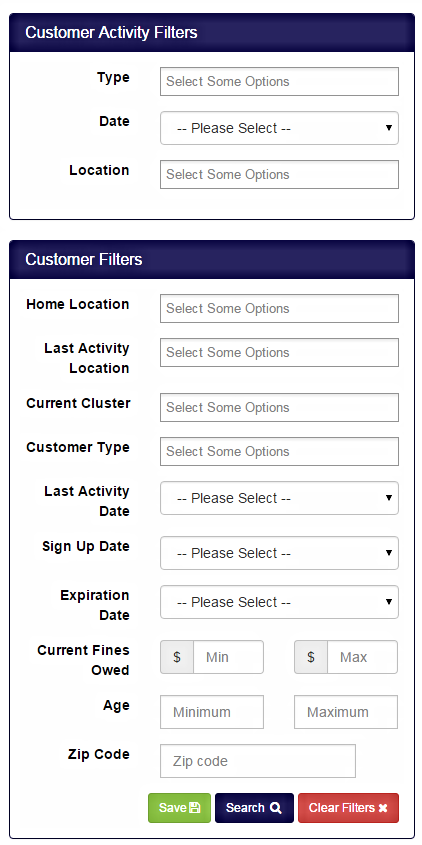Open the Sign Up Date dropdown
The height and width of the screenshot is (845, 422).
click(279, 553)
